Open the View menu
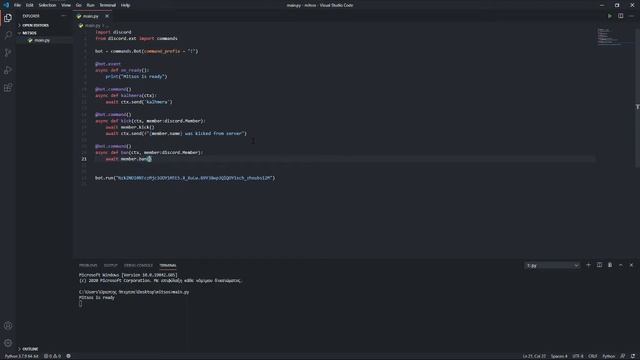640x360 pixels. [x=66, y=5]
